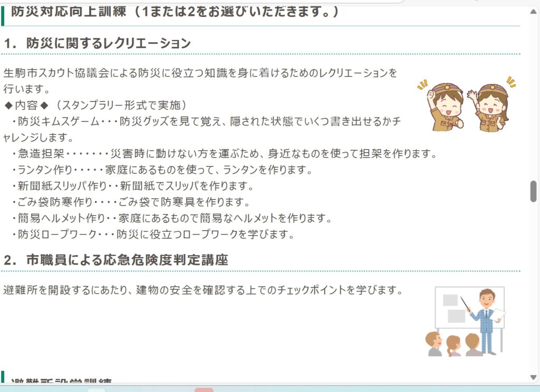Click the scout children illustration
The height and width of the screenshot is (392, 540).
(467, 105)
